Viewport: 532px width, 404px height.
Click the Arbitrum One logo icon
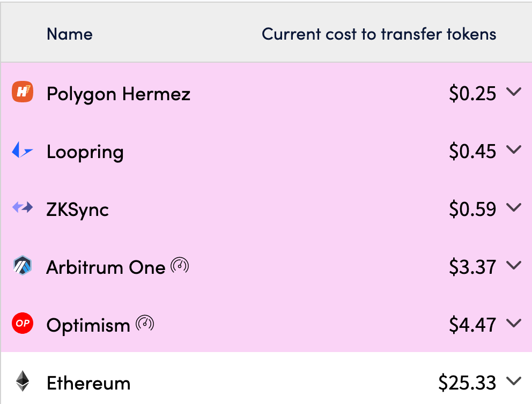coord(23,266)
